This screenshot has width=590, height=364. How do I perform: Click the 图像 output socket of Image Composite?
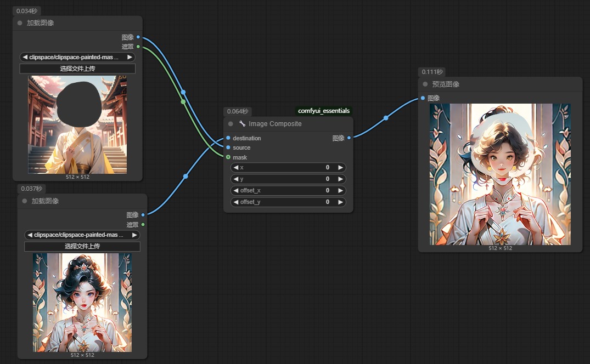pos(349,138)
